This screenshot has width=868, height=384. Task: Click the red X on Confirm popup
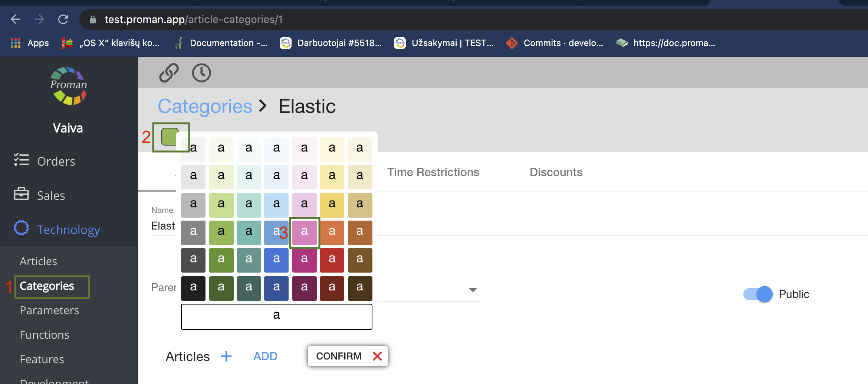click(x=377, y=356)
